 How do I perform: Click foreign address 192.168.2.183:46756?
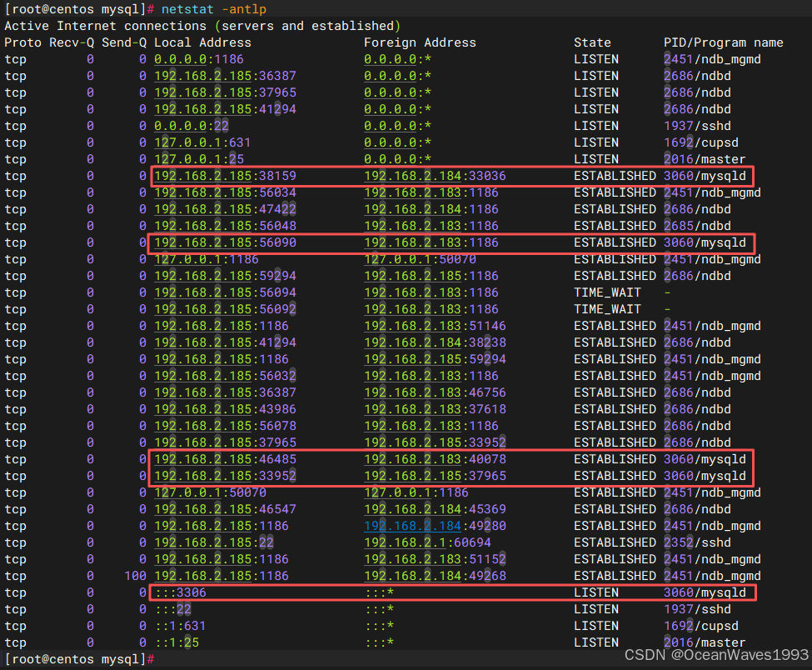pyautogui.click(x=435, y=392)
